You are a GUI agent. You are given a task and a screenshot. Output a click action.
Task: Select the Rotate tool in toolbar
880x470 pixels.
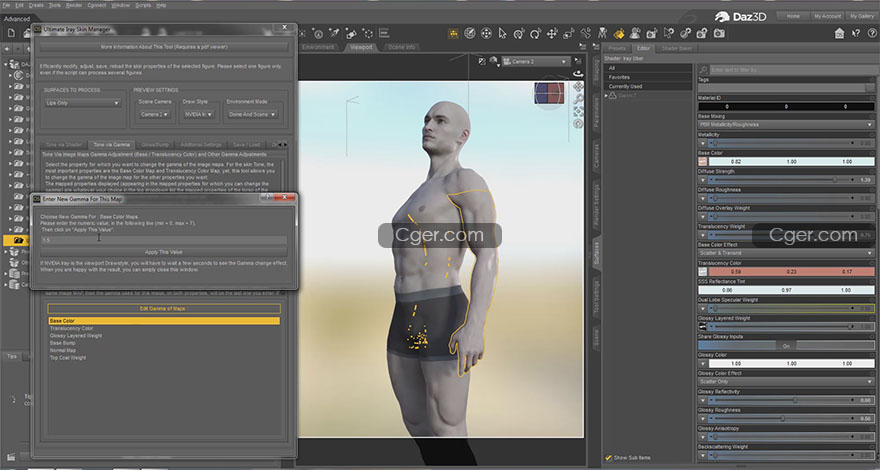[535, 34]
